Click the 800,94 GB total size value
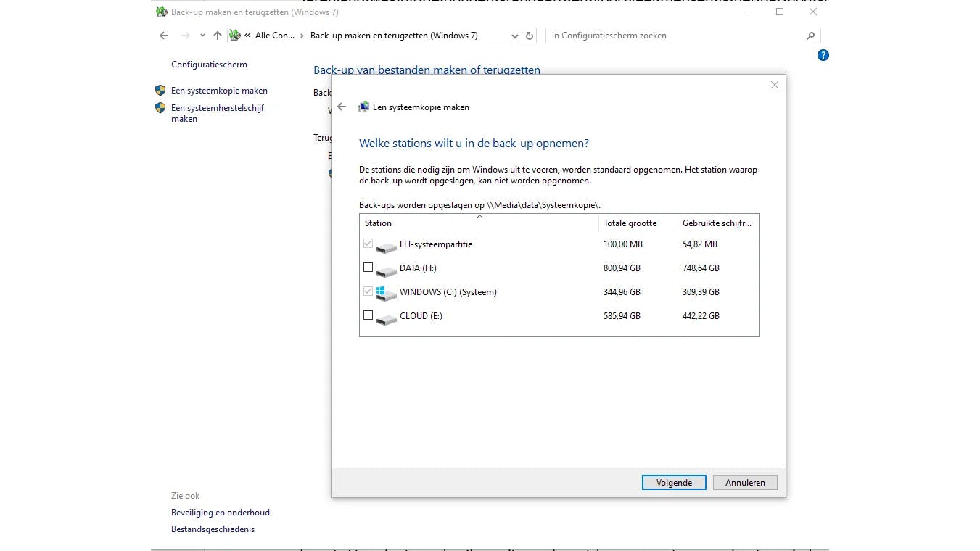This screenshot has width=980, height=551. (x=622, y=268)
